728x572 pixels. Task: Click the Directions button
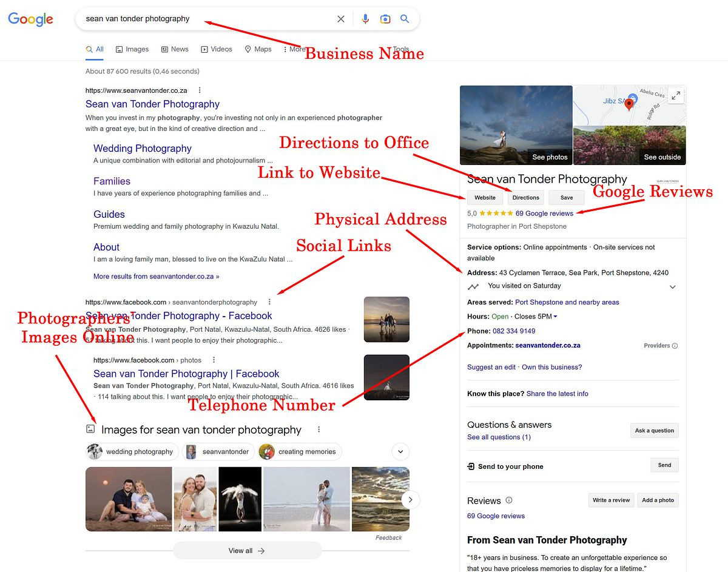525,198
